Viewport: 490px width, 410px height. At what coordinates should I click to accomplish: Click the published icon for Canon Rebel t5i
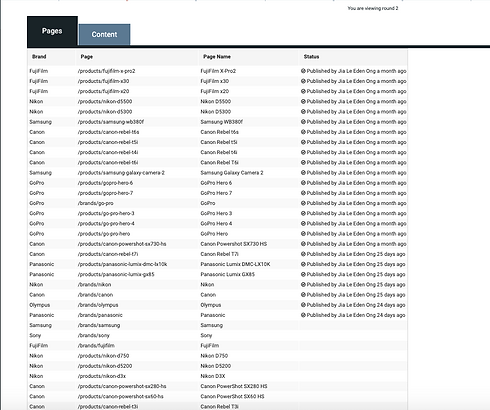point(303,142)
